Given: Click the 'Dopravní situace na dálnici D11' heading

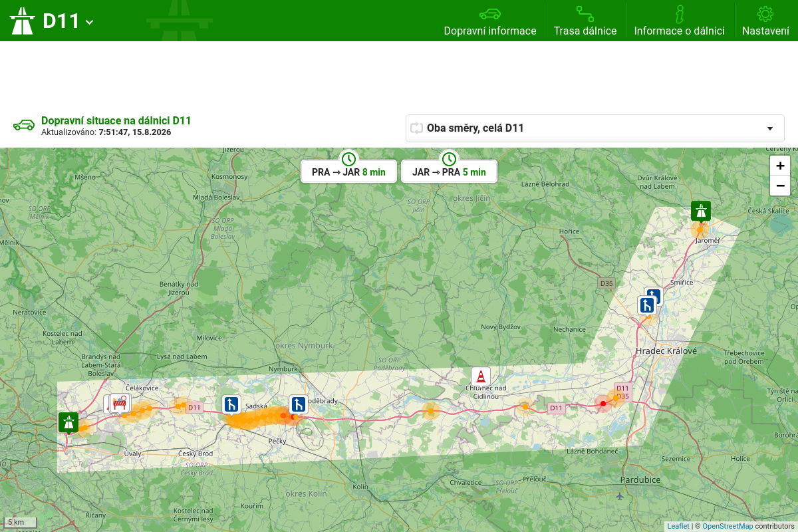Looking at the screenshot, I should (116, 120).
